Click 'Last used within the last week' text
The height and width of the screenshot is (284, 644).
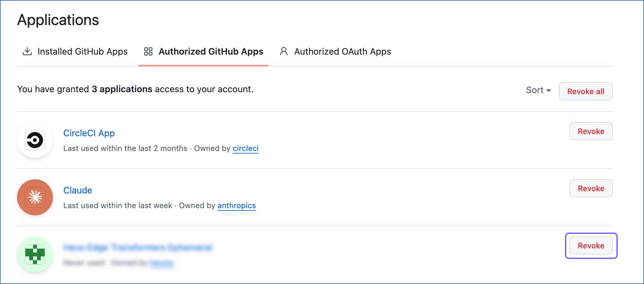pyautogui.click(x=118, y=206)
